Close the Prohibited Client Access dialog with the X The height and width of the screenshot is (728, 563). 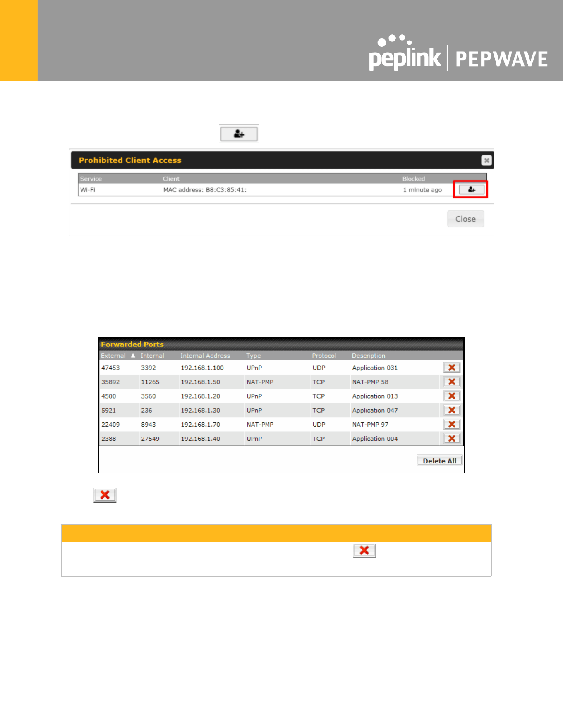tap(486, 160)
